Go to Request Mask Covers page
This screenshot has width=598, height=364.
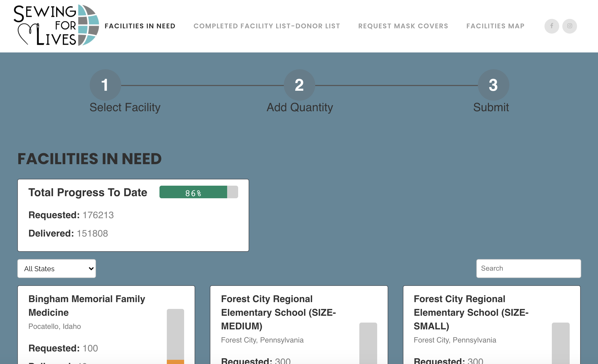click(x=403, y=26)
